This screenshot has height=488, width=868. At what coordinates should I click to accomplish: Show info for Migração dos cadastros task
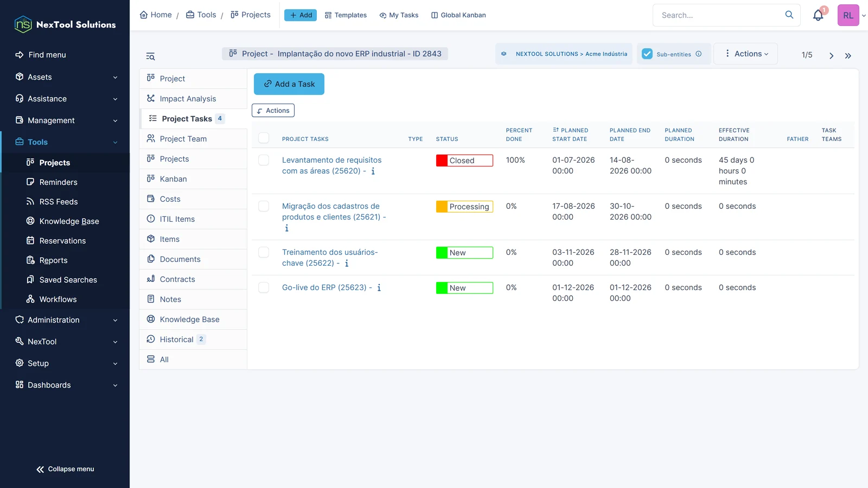286,228
